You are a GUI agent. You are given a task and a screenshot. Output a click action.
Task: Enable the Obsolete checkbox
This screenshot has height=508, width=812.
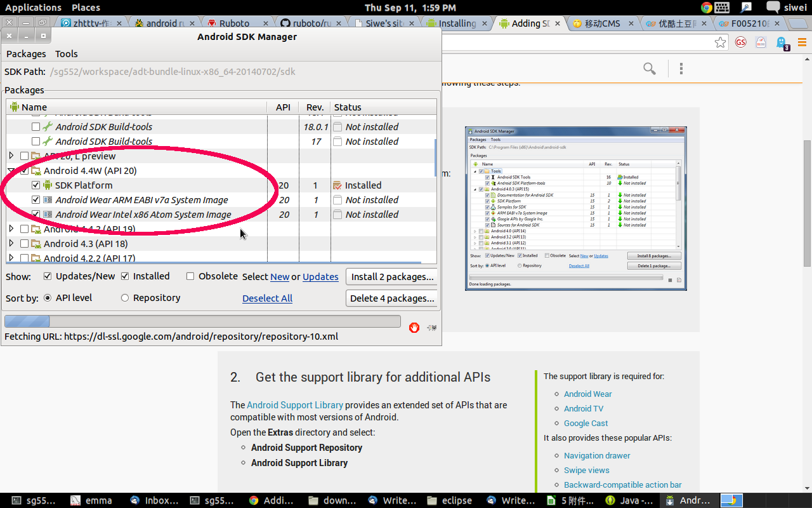pyautogui.click(x=190, y=276)
